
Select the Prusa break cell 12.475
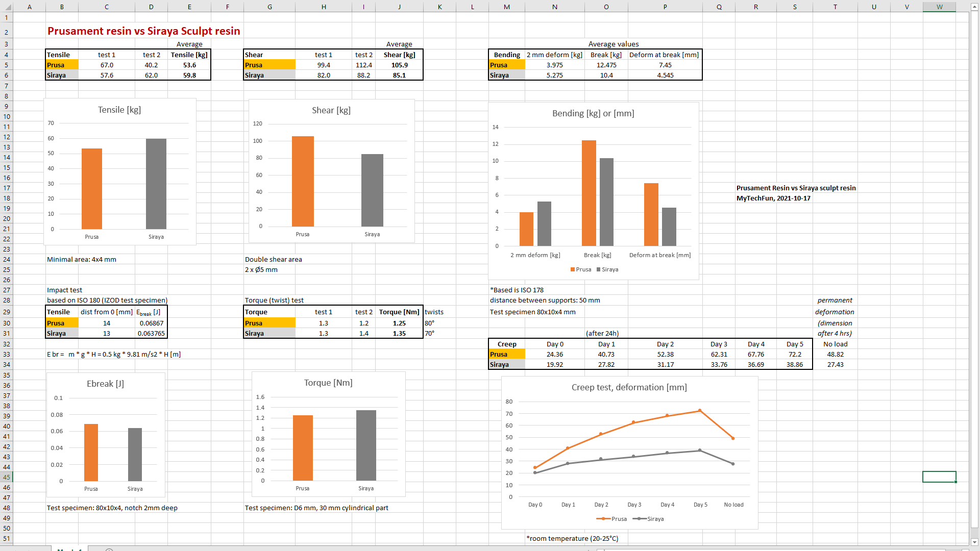pos(606,65)
